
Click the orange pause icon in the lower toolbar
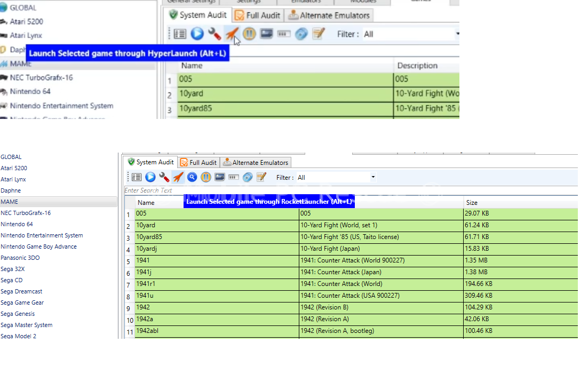pyautogui.click(x=206, y=177)
